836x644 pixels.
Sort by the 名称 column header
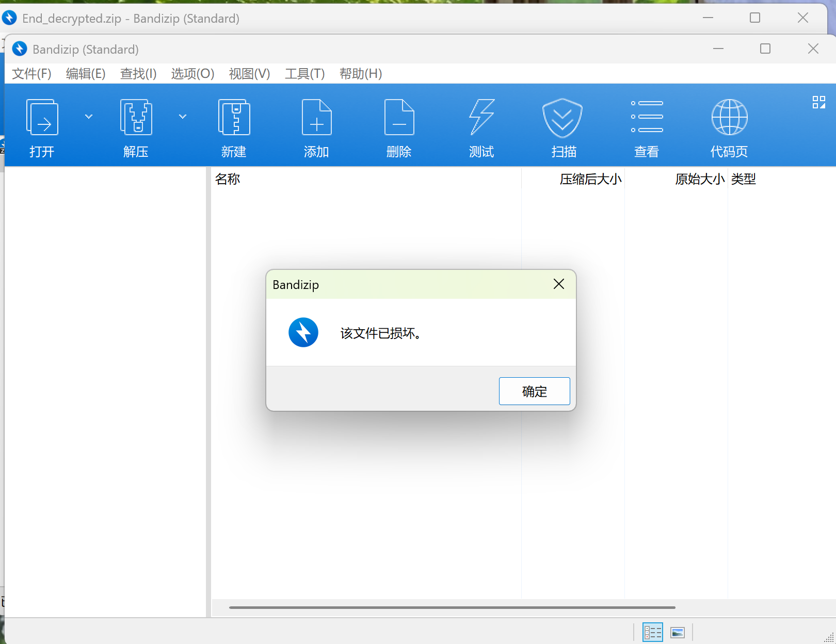[x=366, y=179]
